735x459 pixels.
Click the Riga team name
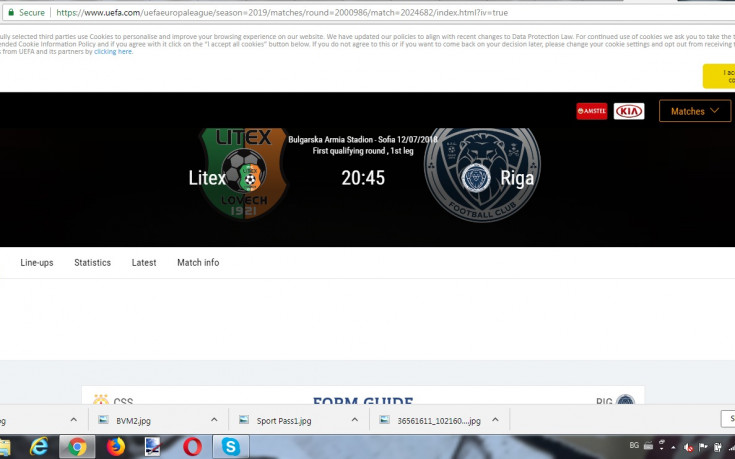(x=517, y=178)
